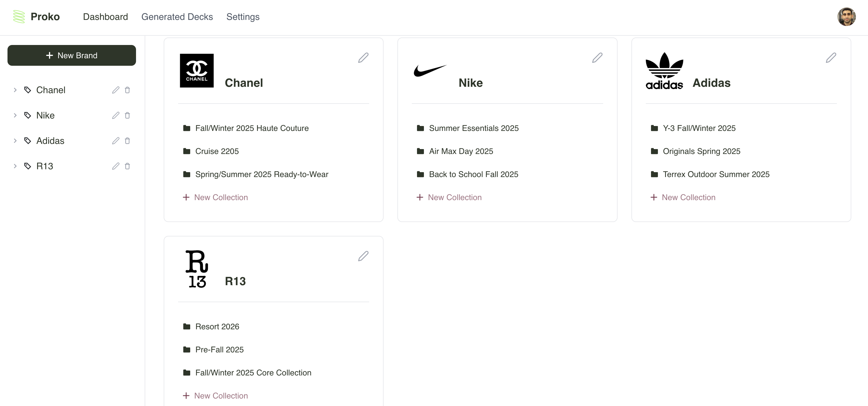This screenshot has height=406, width=868.
Task: Expand the R13 tree item
Action: pos(15,166)
